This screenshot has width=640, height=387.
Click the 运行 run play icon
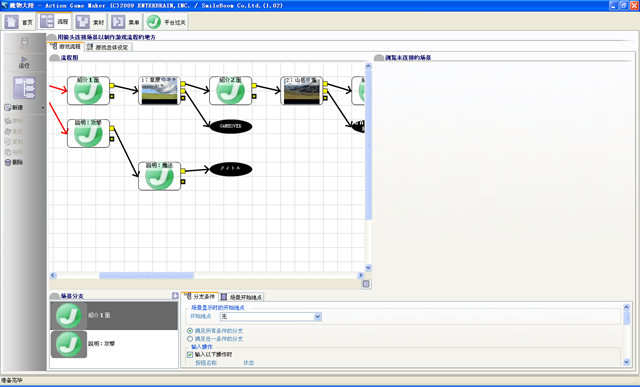[24, 60]
